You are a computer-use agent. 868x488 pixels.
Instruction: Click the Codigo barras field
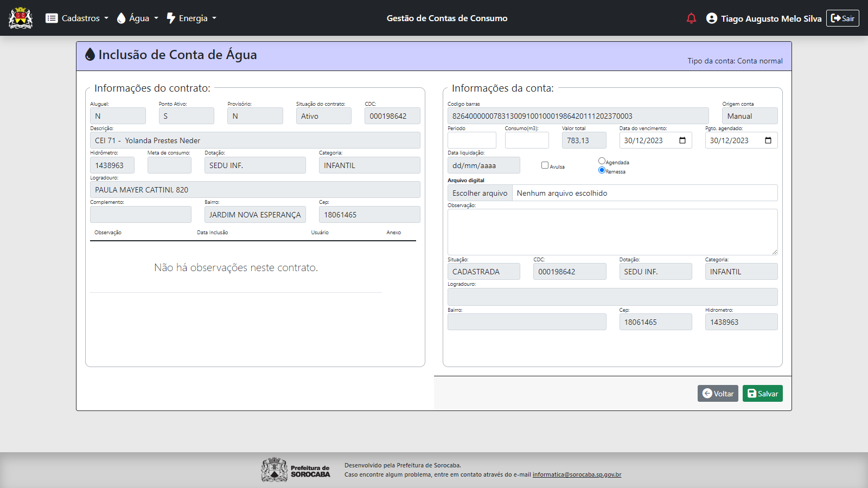click(x=578, y=116)
